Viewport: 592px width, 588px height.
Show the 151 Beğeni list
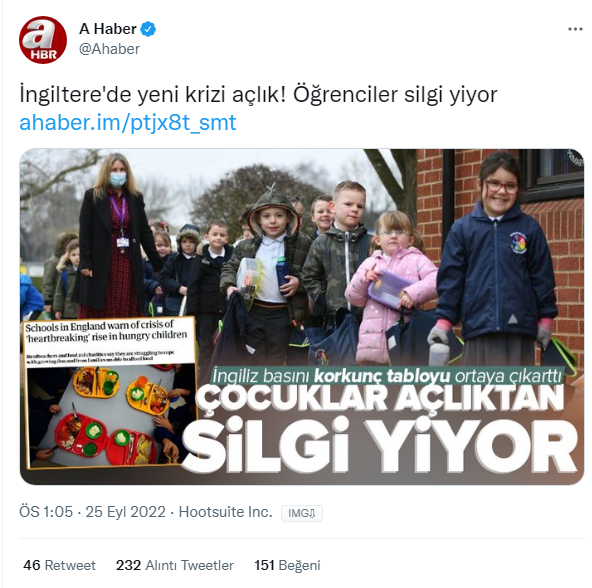(287, 565)
